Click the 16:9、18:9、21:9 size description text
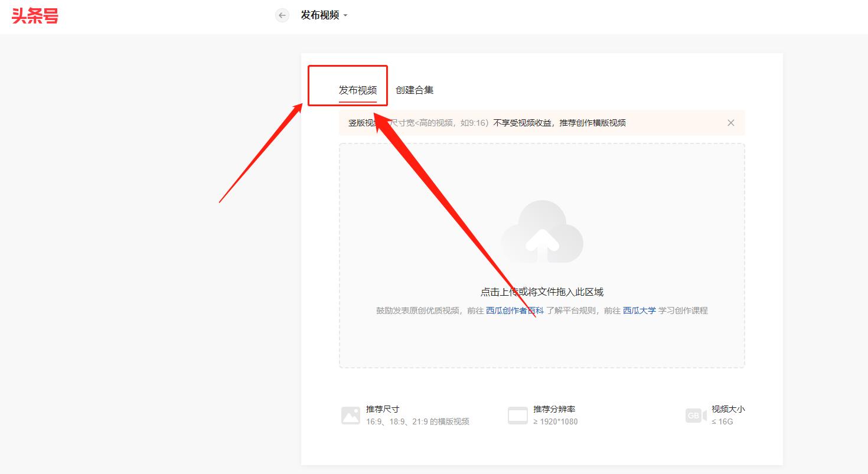The height and width of the screenshot is (474, 868). pos(417,421)
